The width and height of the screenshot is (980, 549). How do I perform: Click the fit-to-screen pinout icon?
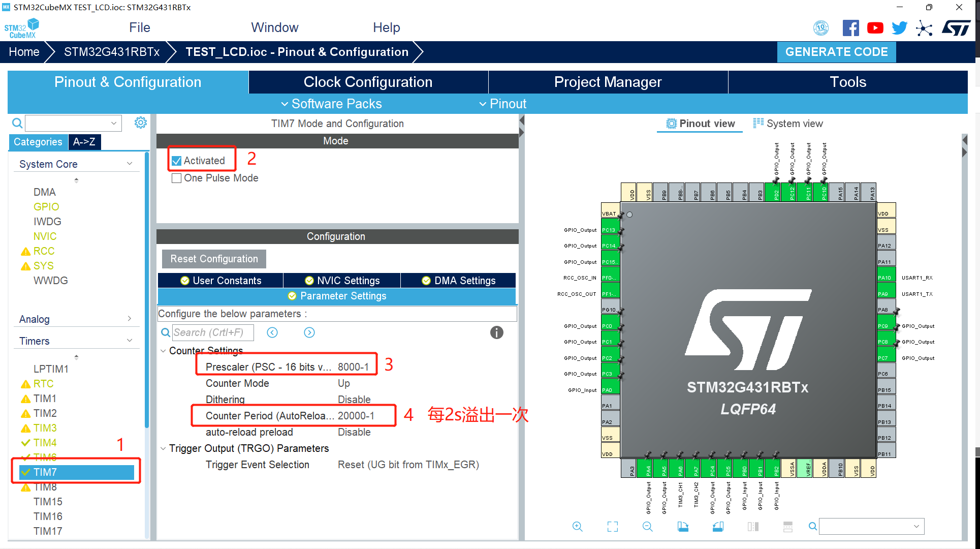click(x=613, y=527)
